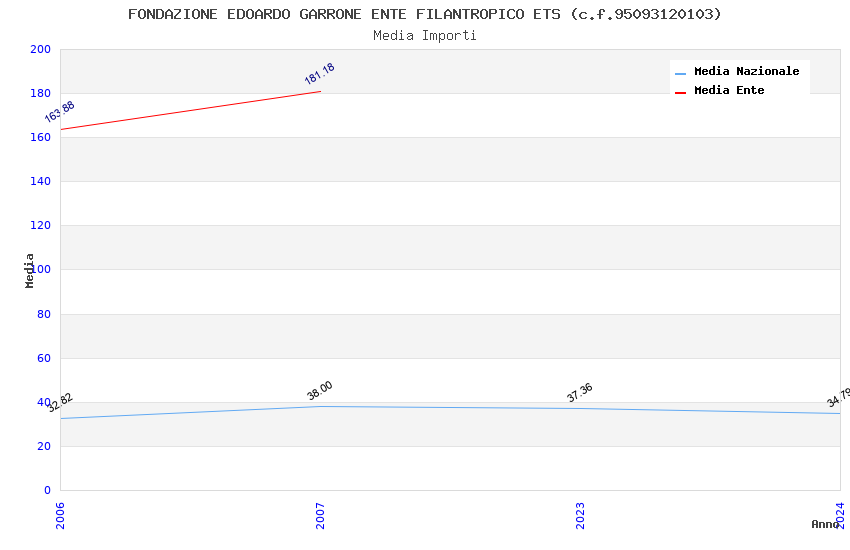
Task: Click the red Media Ente line
Action: [190, 111]
